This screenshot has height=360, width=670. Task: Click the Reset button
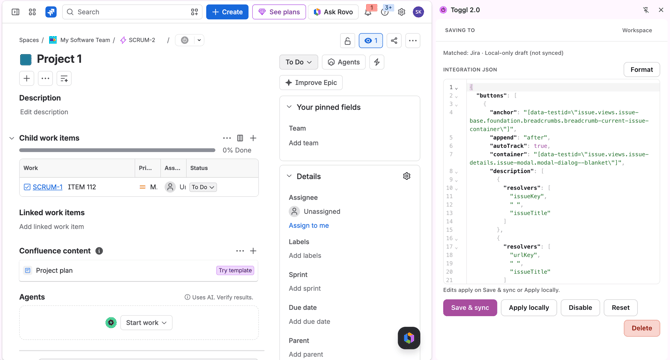(620, 307)
